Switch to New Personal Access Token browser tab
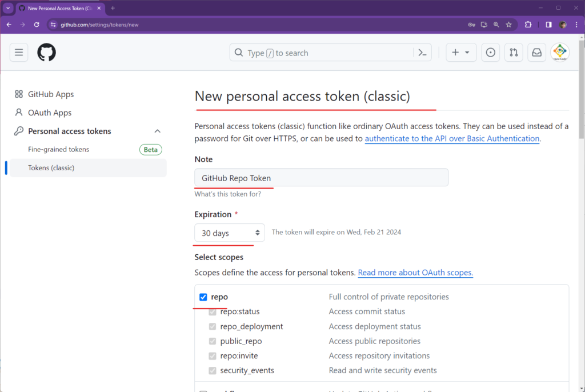Image resolution: width=585 pixels, height=392 pixels. click(x=59, y=8)
